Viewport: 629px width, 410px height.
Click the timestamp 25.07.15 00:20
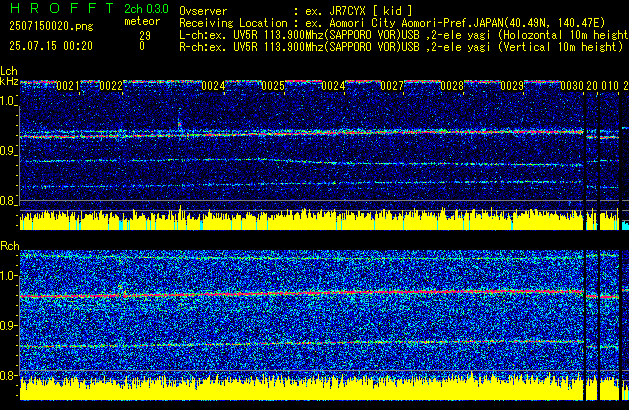click(x=51, y=46)
